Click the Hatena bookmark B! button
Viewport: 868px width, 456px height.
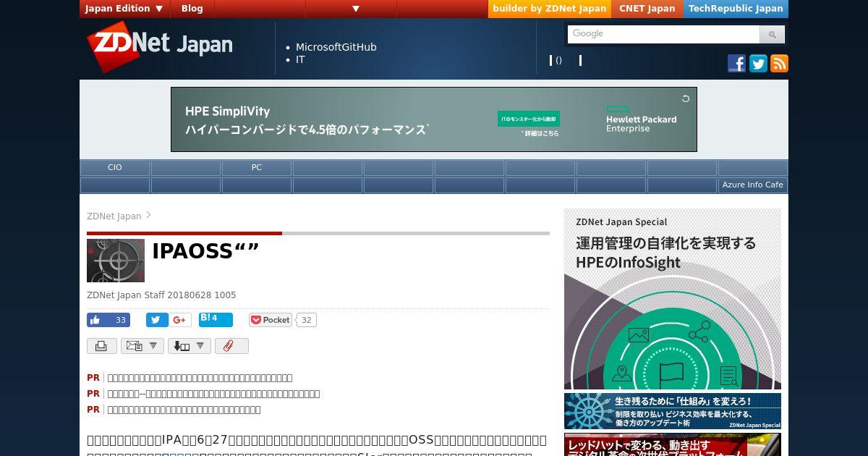coord(216,319)
